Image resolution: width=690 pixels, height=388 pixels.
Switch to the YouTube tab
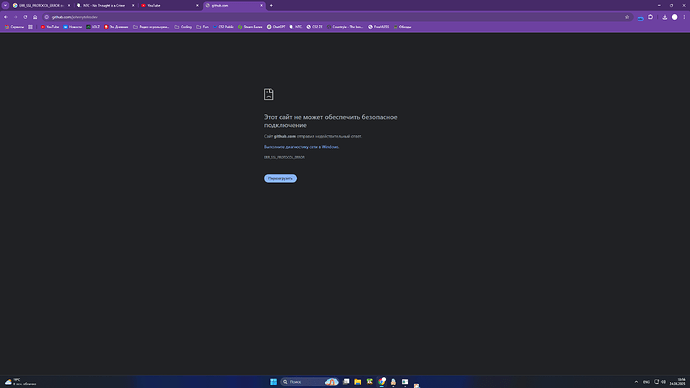170,5
